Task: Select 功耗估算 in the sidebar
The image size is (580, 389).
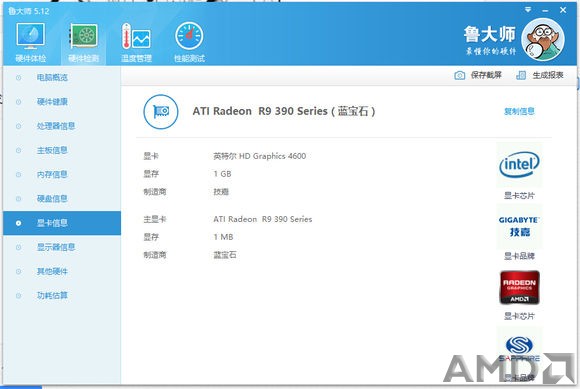Action: pyautogui.click(x=62, y=295)
